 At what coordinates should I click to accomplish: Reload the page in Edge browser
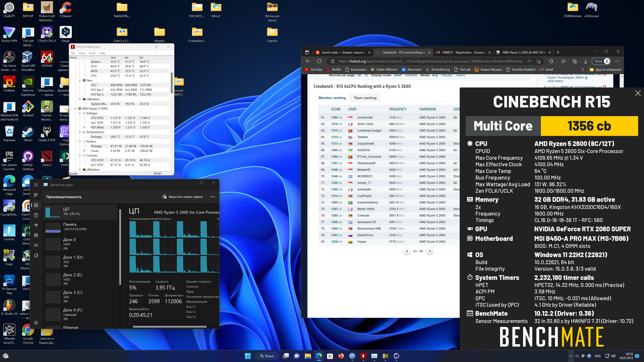319,61
